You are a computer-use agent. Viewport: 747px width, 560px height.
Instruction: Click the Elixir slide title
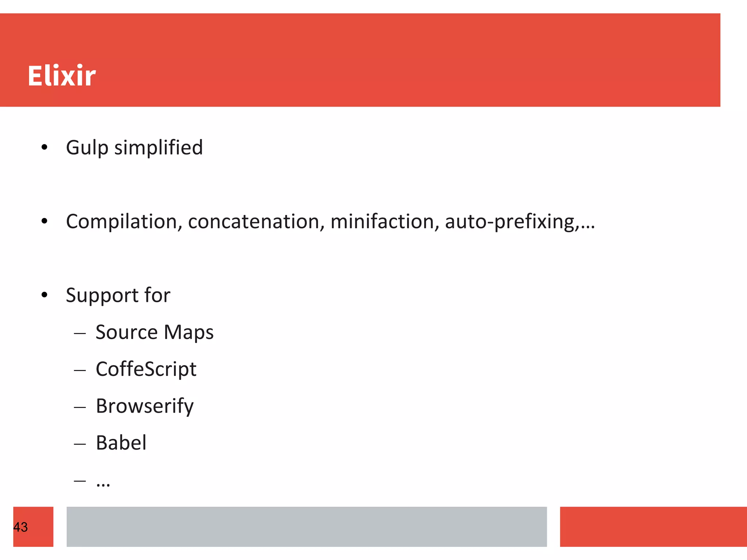coord(62,75)
